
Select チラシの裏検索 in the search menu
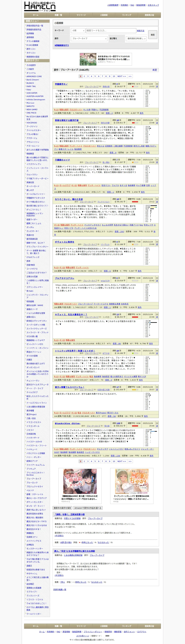point(33,41)
